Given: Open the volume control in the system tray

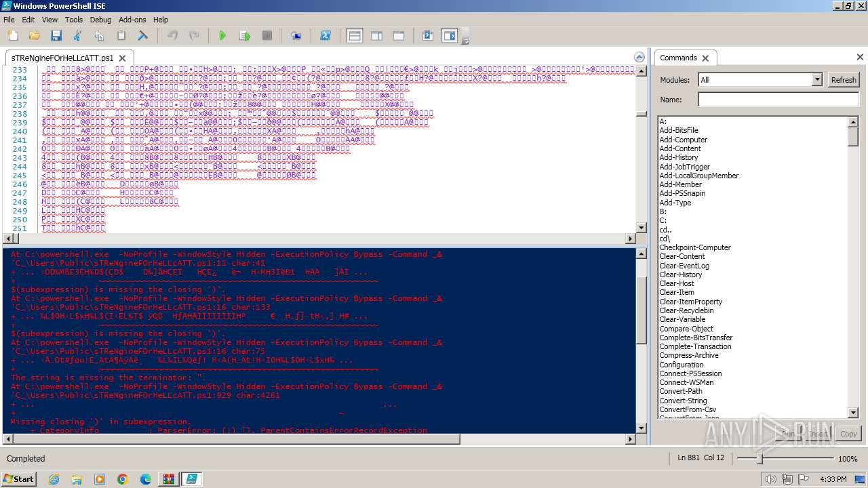Looking at the screenshot, I should pos(770,479).
